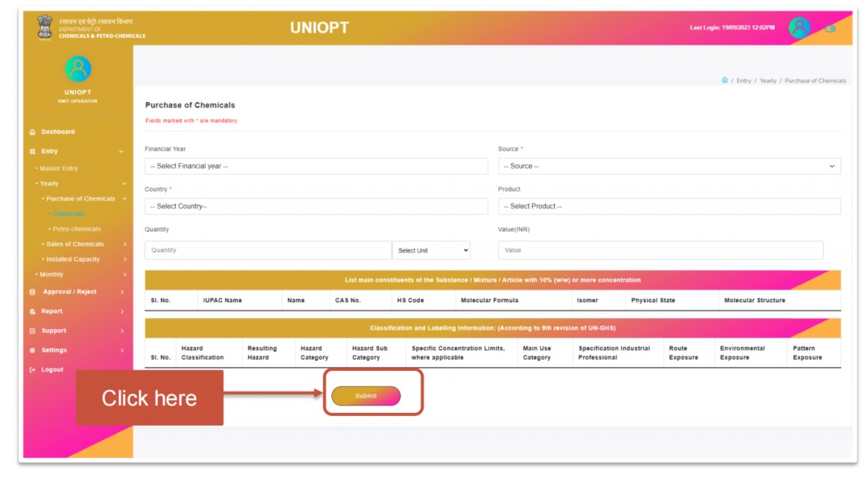Click the Isomer column header

[587, 301]
